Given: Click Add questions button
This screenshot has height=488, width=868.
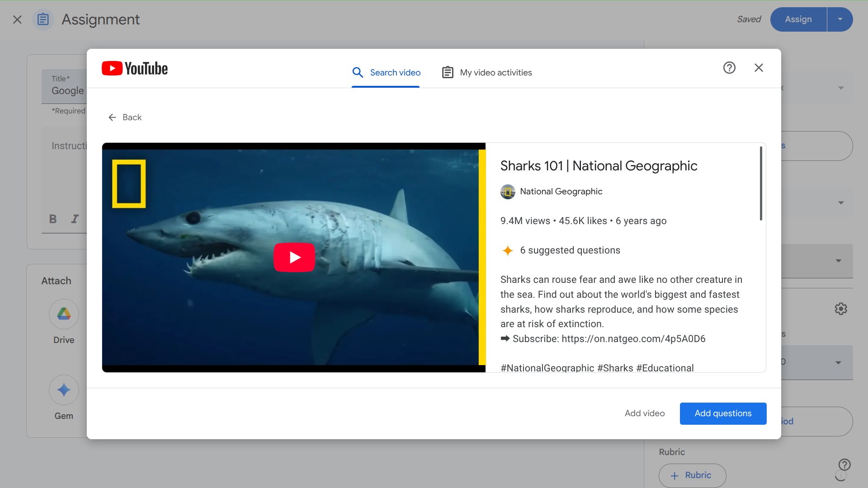Looking at the screenshot, I should coord(723,413).
